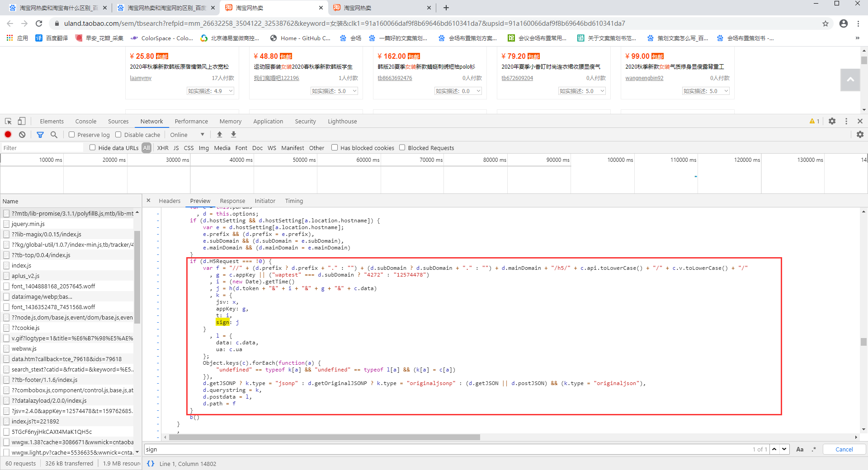Viewport: 868px width, 470px height.
Task: Open the Apps bookmarks shortcut
Action: pyautogui.click(x=17, y=38)
